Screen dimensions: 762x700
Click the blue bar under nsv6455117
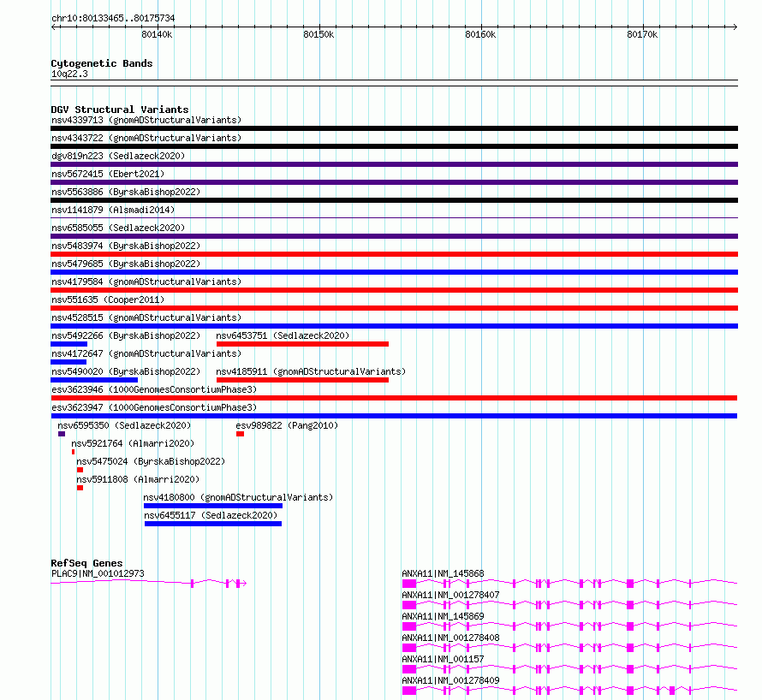tap(213, 524)
